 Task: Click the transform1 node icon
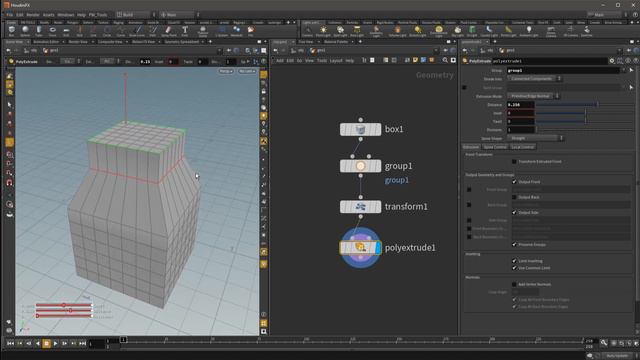[x=360, y=207]
